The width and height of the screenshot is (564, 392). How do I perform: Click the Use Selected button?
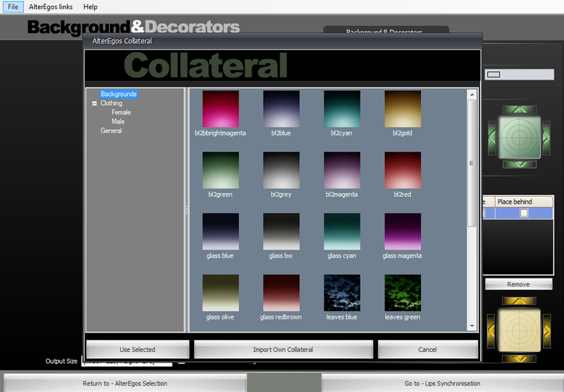pyautogui.click(x=137, y=350)
